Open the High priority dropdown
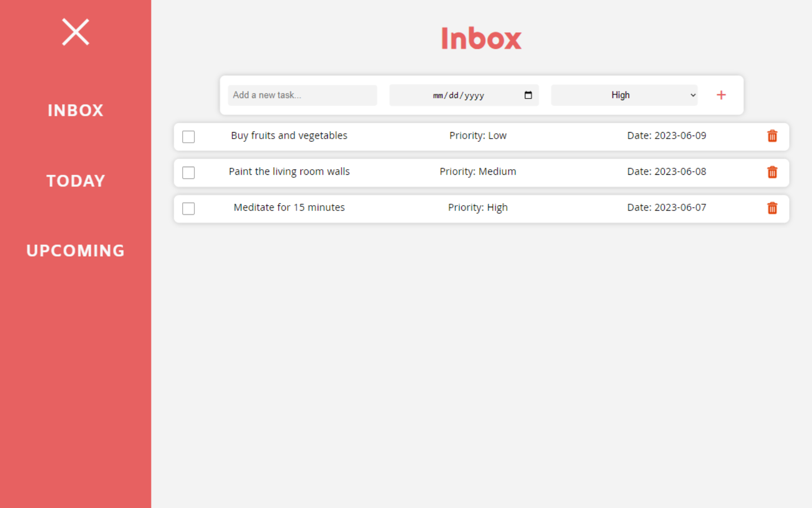 pos(624,95)
